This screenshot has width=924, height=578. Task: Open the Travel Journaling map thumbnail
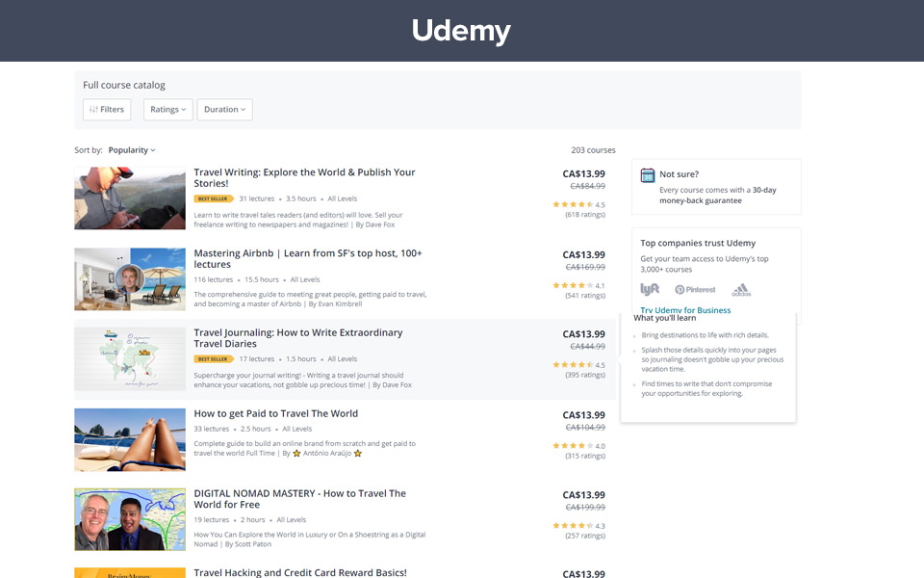point(130,359)
